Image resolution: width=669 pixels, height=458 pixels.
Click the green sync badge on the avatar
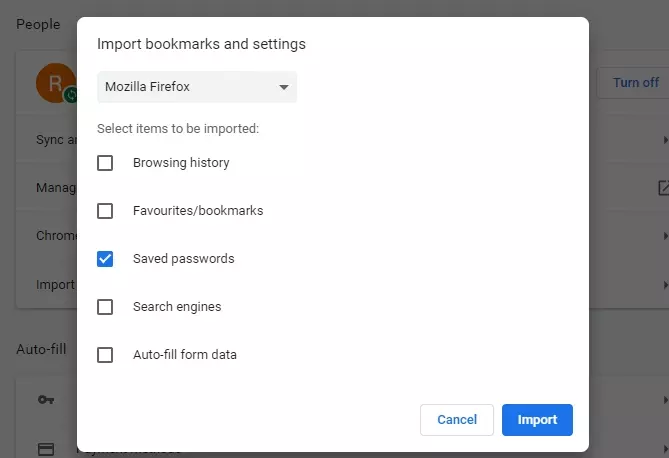(x=71, y=95)
